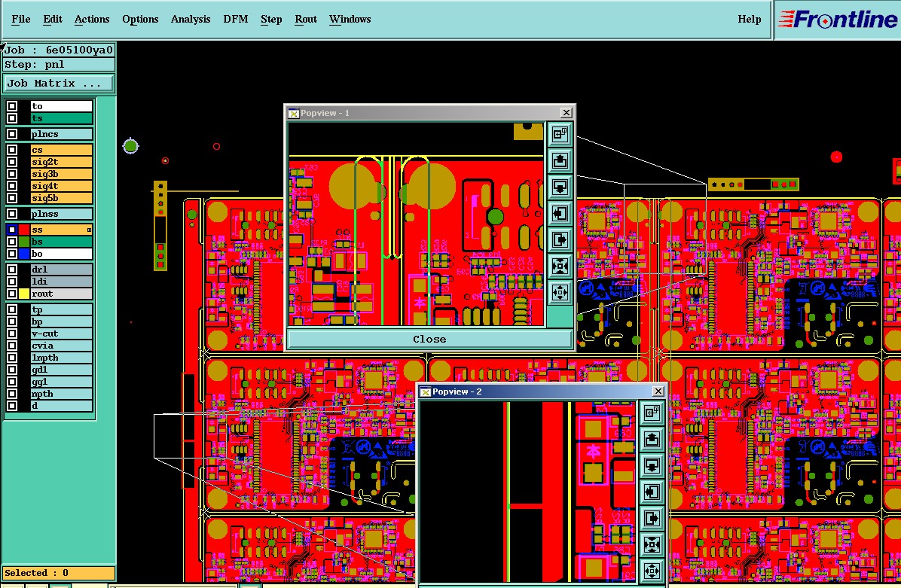Open the Edit menu
This screenshot has height=588, width=901.
click(x=52, y=19)
